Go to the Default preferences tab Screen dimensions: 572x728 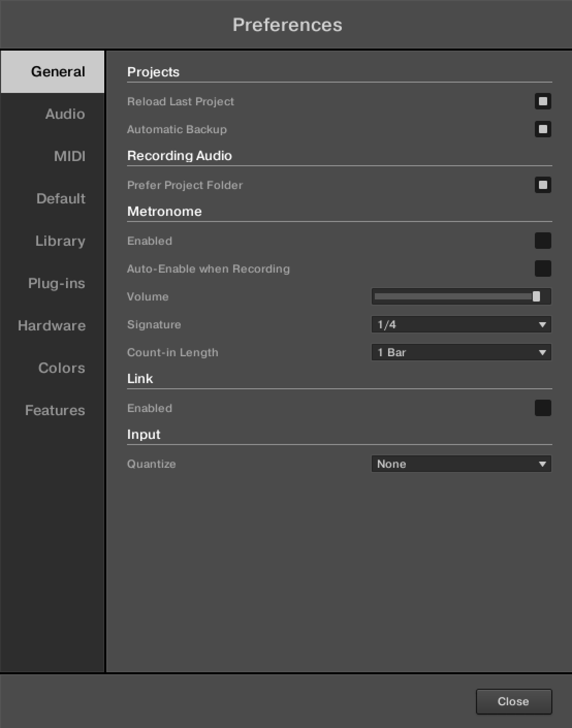pyautogui.click(x=60, y=199)
